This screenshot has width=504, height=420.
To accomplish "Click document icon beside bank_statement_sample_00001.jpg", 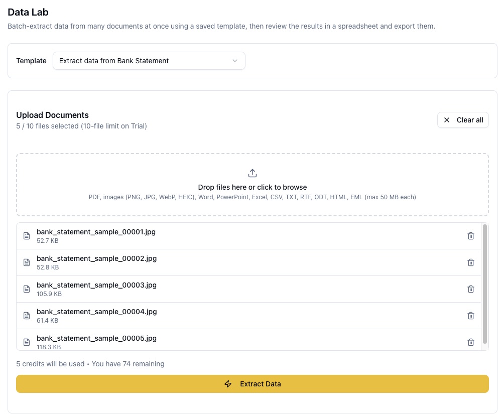I will pyautogui.click(x=27, y=236).
